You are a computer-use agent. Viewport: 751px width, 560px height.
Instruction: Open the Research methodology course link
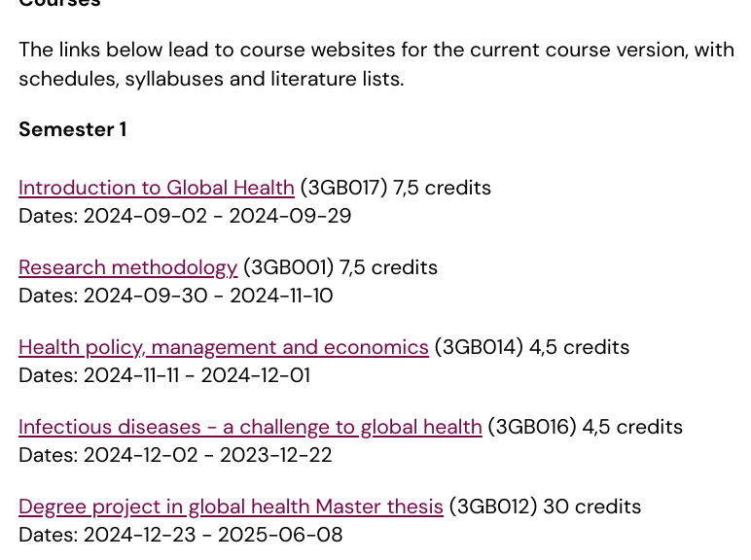click(x=127, y=267)
